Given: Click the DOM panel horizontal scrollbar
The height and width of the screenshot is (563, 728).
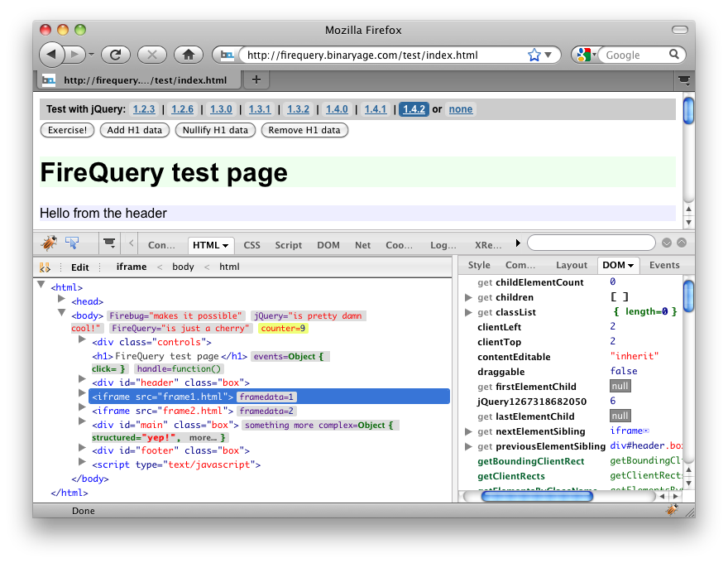Looking at the screenshot, I should pos(537,496).
